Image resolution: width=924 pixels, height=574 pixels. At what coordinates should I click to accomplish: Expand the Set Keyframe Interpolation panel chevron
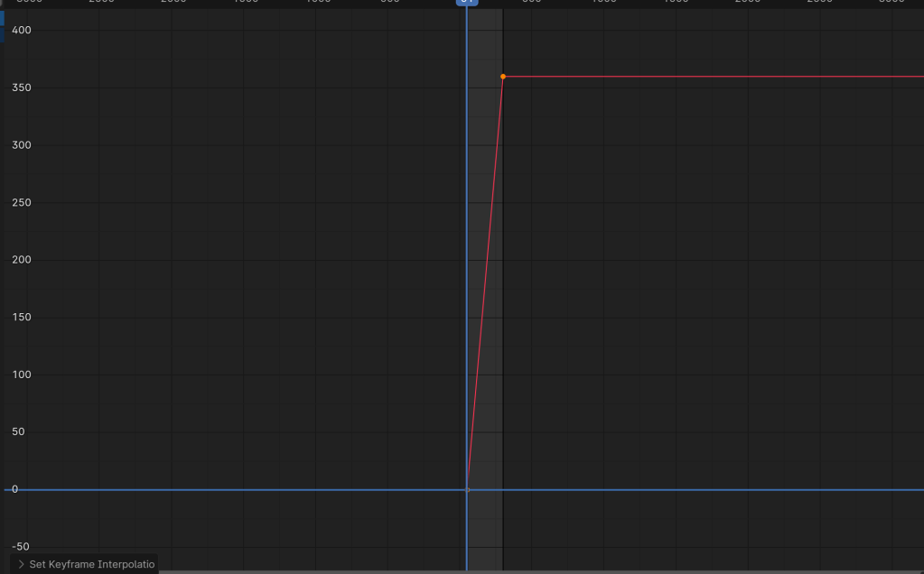tap(21, 564)
